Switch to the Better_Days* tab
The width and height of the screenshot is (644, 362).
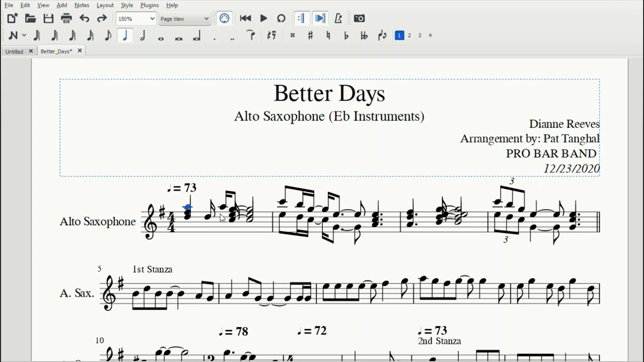(56, 51)
